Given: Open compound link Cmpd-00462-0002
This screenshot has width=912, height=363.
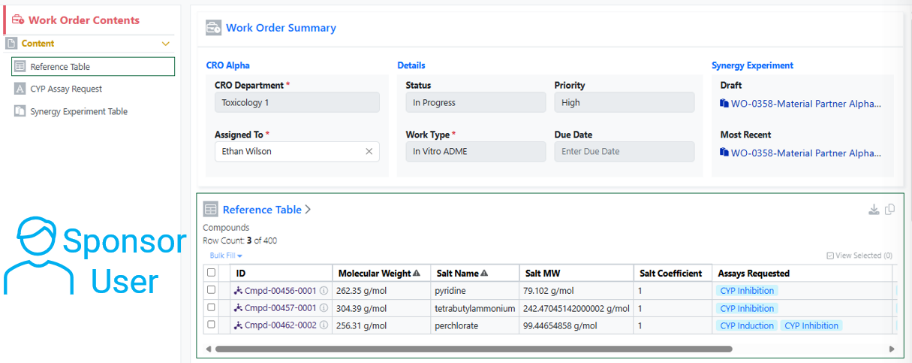Looking at the screenshot, I should pos(280,326).
